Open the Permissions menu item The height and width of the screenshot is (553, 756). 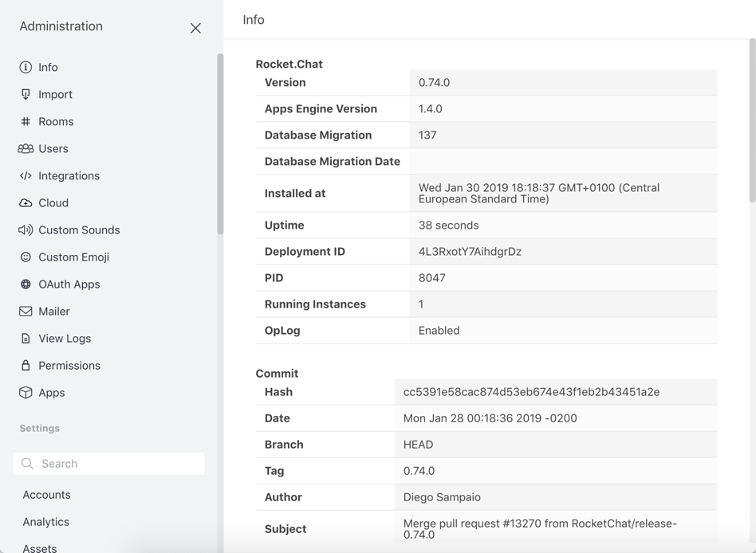[x=69, y=366]
